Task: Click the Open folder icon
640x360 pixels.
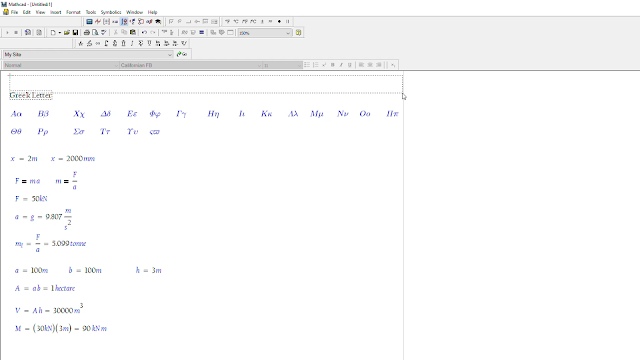Action: tap(67, 33)
